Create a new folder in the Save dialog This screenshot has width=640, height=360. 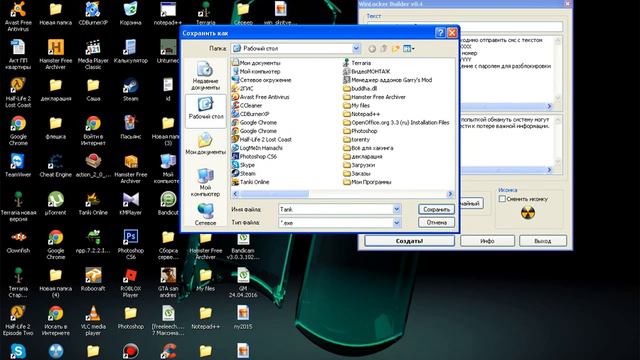(395, 49)
